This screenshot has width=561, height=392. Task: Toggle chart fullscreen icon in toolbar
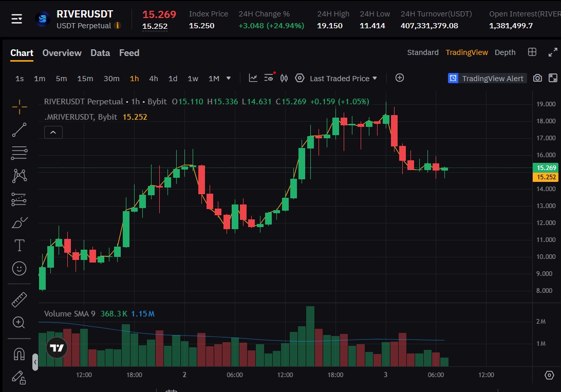coord(553,78)
